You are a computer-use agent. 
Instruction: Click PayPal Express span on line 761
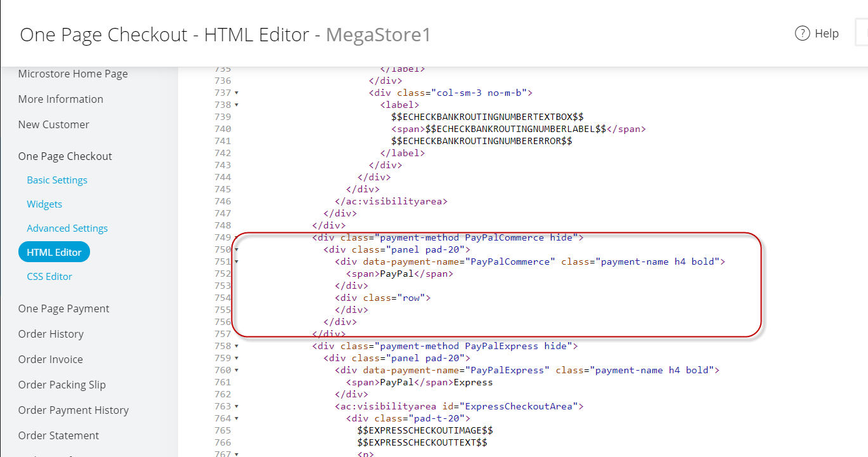pos(419,382)
